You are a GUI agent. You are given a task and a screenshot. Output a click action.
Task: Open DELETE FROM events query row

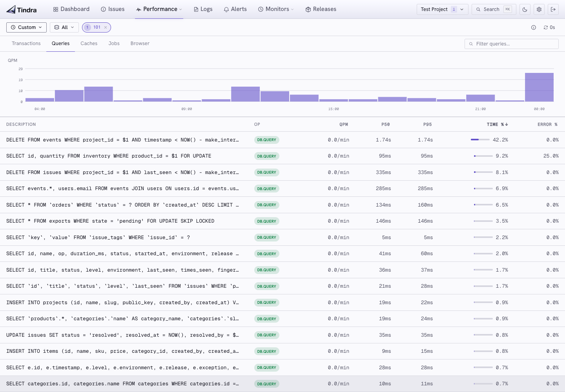click(x=282, y=140)
